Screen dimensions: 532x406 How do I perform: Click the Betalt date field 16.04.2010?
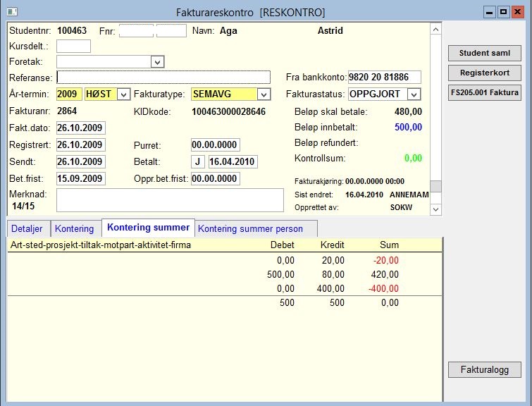(x=233, y=161)
